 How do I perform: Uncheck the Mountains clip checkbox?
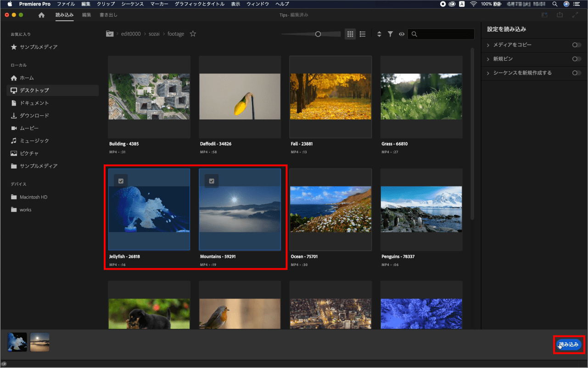[x=212, y=181]
